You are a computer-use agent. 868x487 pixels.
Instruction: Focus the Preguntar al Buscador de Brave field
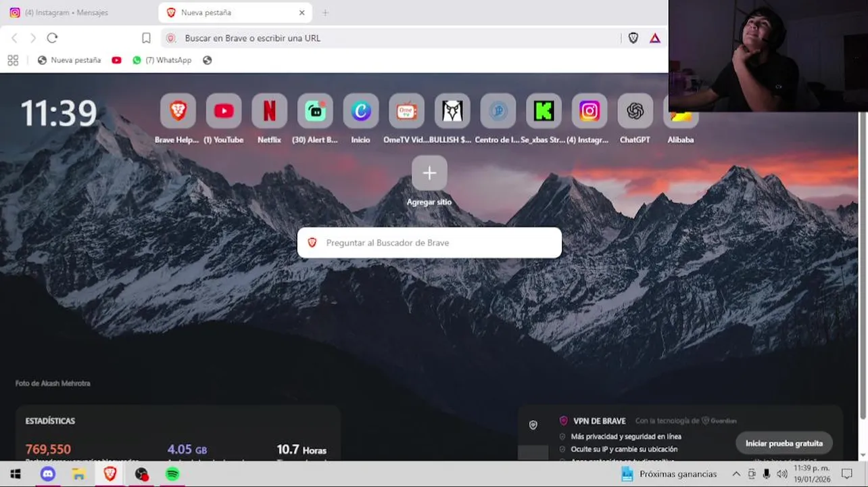(x=429, y=243)
